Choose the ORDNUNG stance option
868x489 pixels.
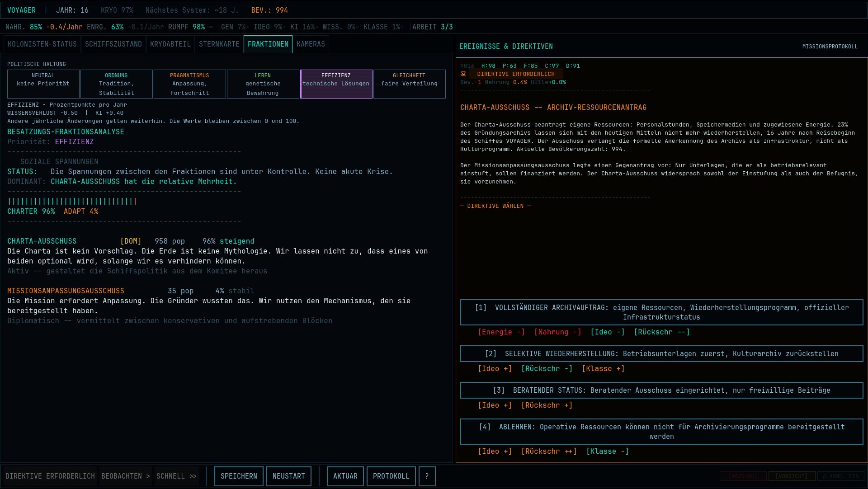coord(117,84)
